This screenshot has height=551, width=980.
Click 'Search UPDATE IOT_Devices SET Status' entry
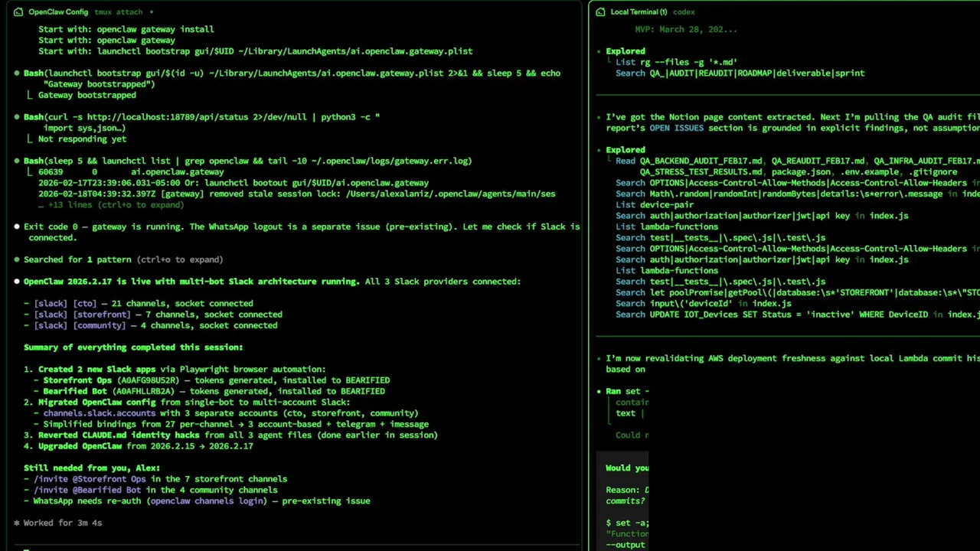[798, 315]
